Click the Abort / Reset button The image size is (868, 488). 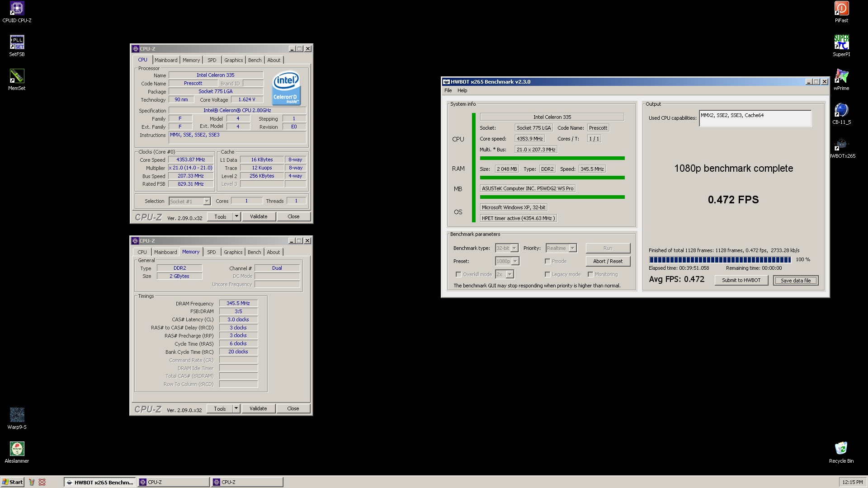tap(608, 261)
